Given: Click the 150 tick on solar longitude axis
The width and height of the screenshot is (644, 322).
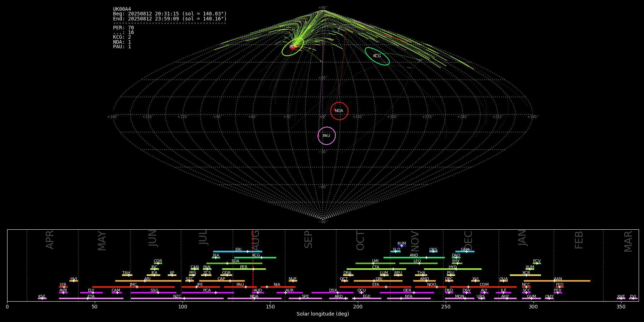Looking at the screenshot, I should [270, 307].
